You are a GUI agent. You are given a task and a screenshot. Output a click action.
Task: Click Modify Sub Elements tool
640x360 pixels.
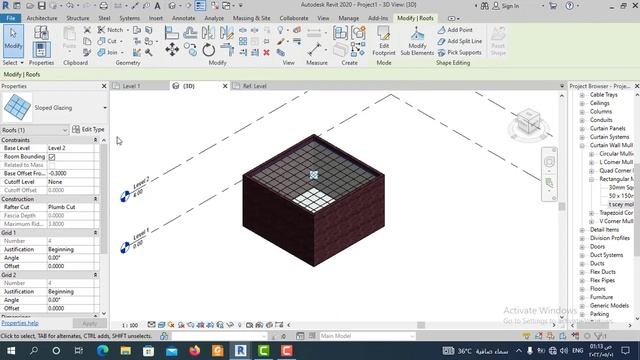point(417,41)
